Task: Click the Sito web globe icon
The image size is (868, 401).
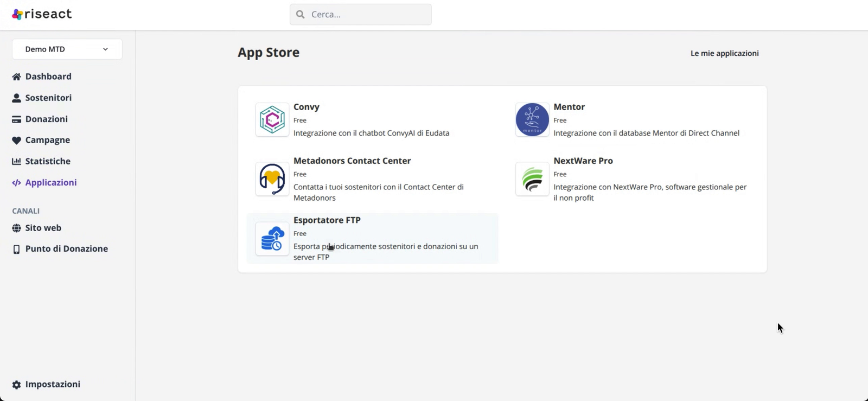Action: [16, 228]
